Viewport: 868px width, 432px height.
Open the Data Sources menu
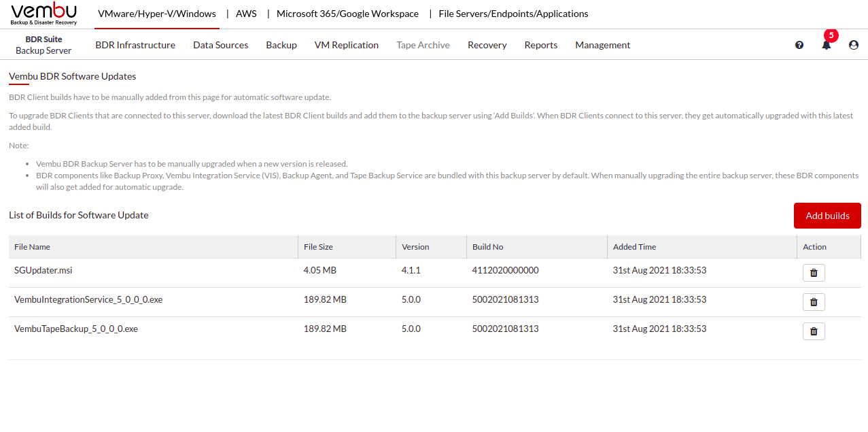(x=220, y=45)
